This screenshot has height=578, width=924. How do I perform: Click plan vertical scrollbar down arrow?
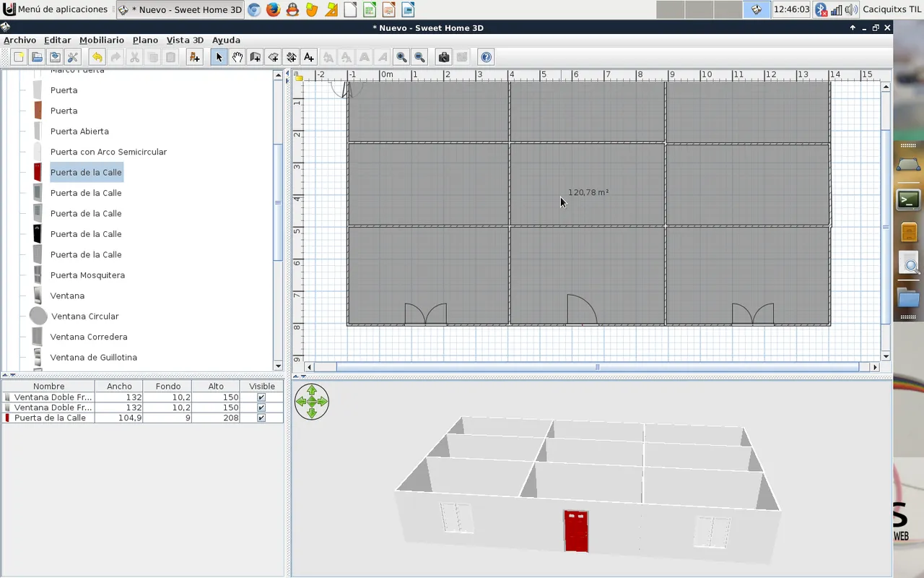click(886, 356)
